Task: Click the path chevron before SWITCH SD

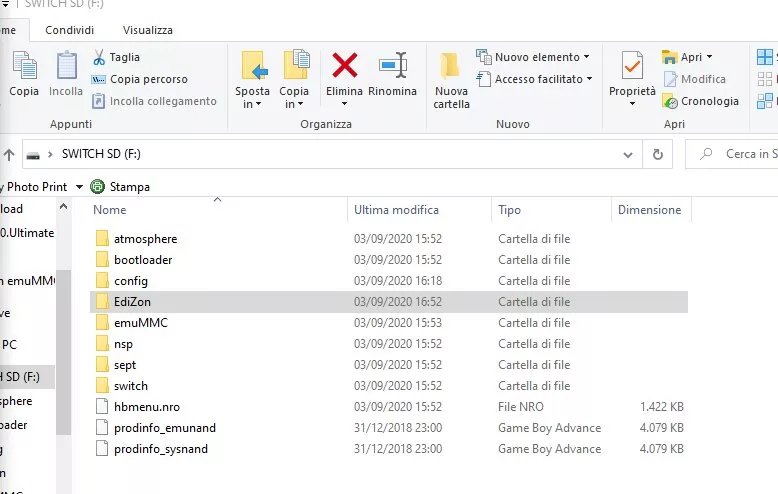Action: coord(50,155)
